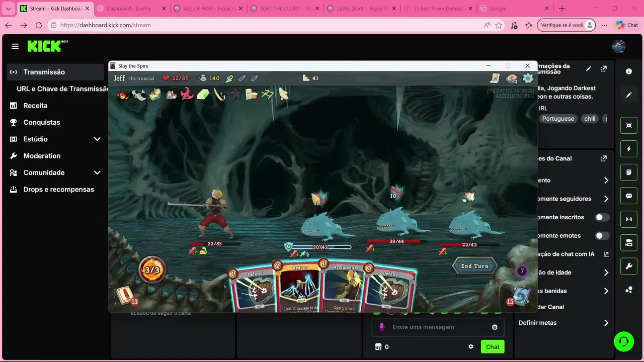Open the Conquistas sidebar item
The image size is (644, 362).
(55, 122)
